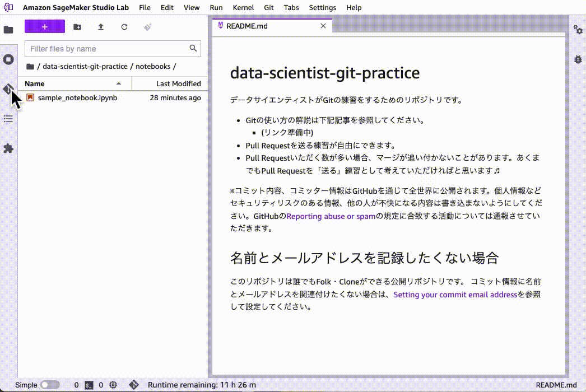Click the Git clone toolbar icon
586x392 pixels.
click(x=148, y=27)
